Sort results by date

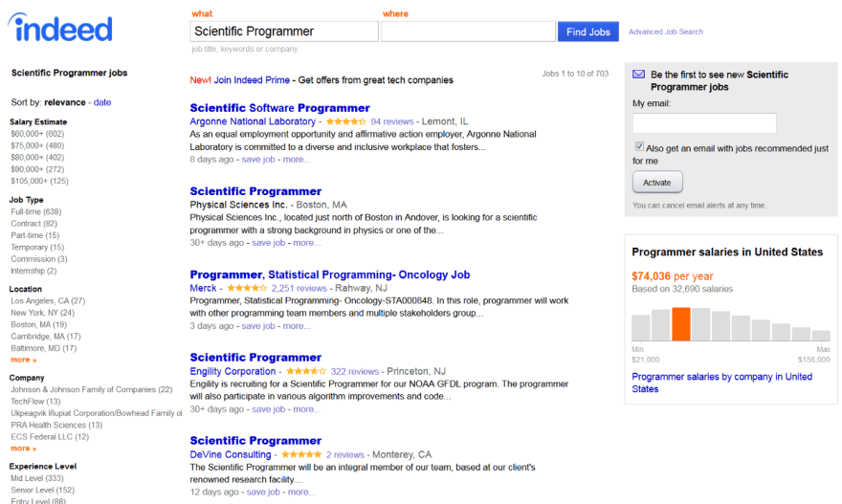pos(102,102)
